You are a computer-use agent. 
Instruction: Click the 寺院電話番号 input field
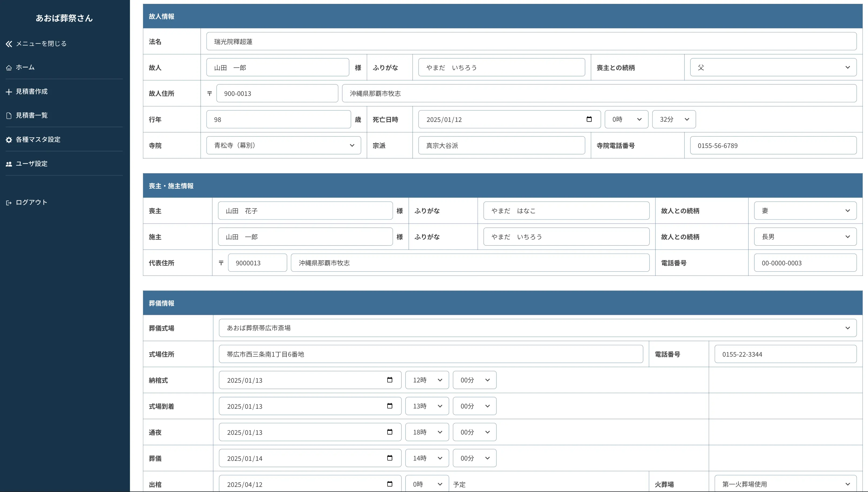(x=773, y=145)
